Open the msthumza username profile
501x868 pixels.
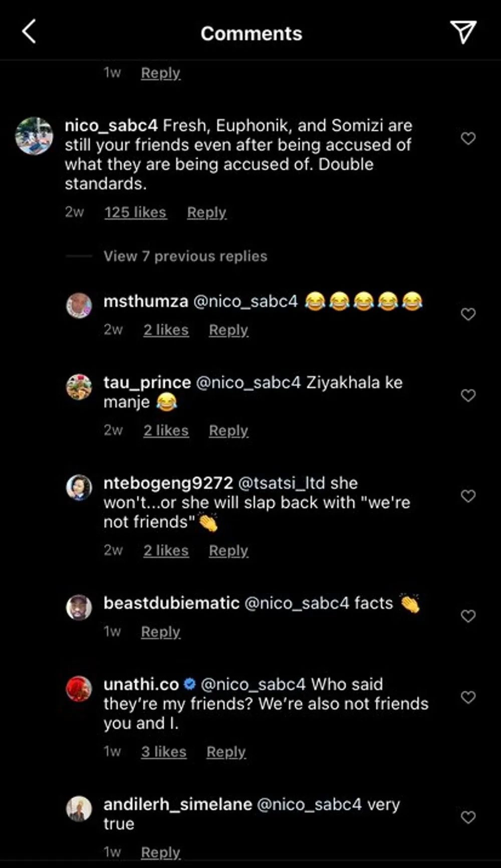145,302
